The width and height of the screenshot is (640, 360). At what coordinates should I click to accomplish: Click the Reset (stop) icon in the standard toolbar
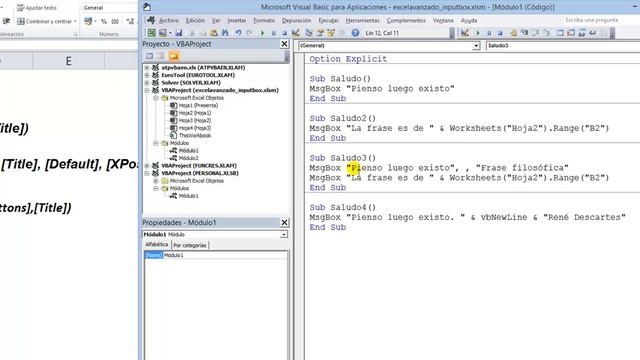[x=284, y=33]
